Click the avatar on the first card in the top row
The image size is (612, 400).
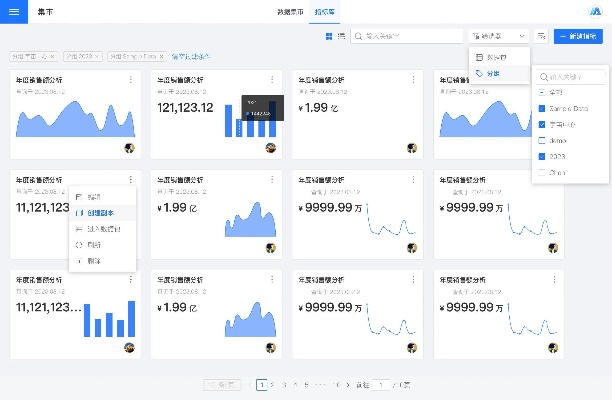point(129,148)
